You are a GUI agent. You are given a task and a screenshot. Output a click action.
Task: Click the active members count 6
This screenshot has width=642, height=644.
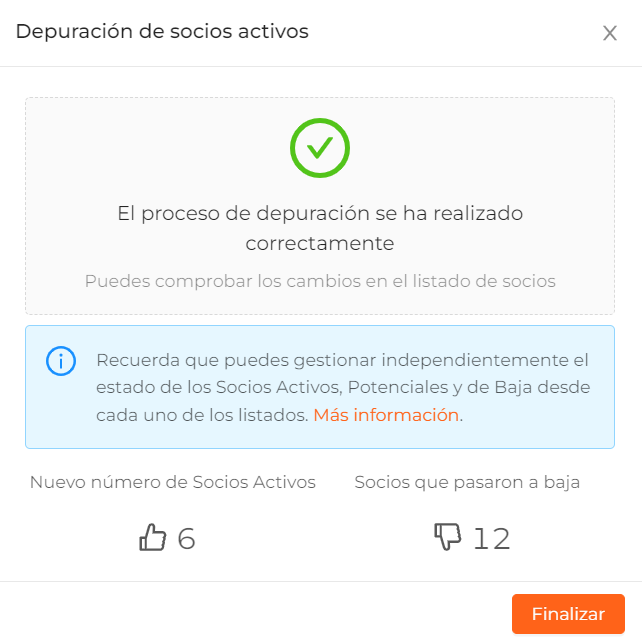tap(186, 538)
